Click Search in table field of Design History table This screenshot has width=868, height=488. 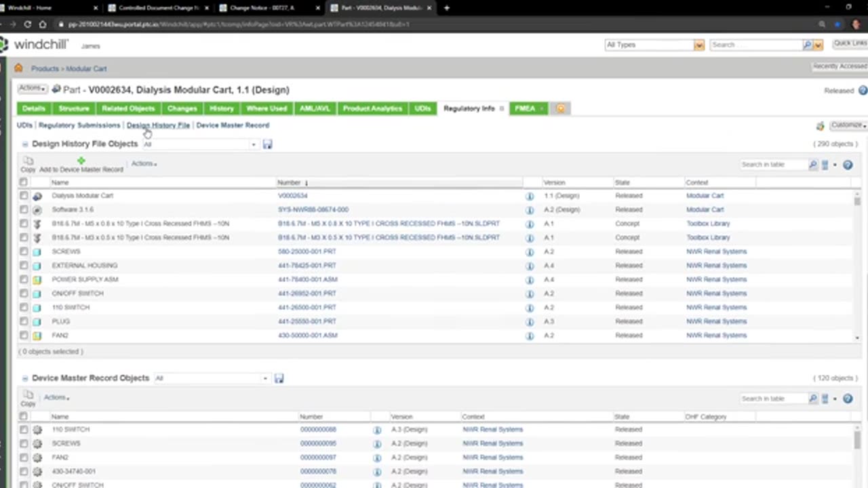coord(774,165)
